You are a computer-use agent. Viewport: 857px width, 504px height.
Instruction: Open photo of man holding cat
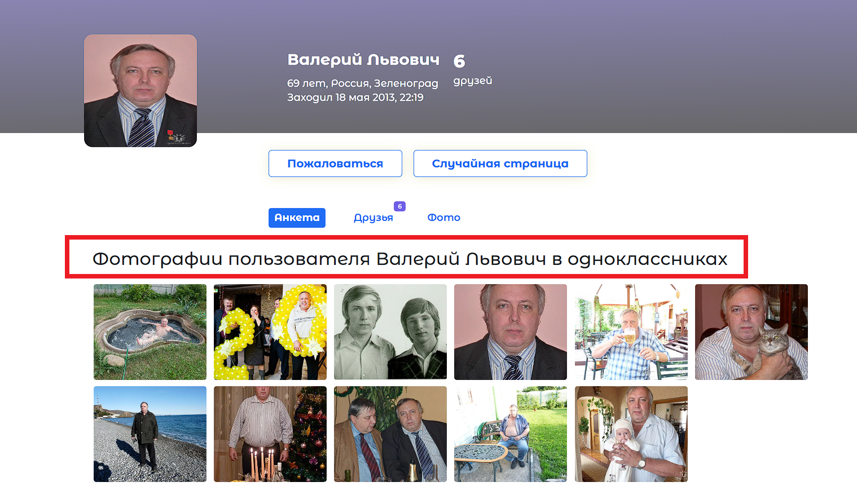[751, 332]
